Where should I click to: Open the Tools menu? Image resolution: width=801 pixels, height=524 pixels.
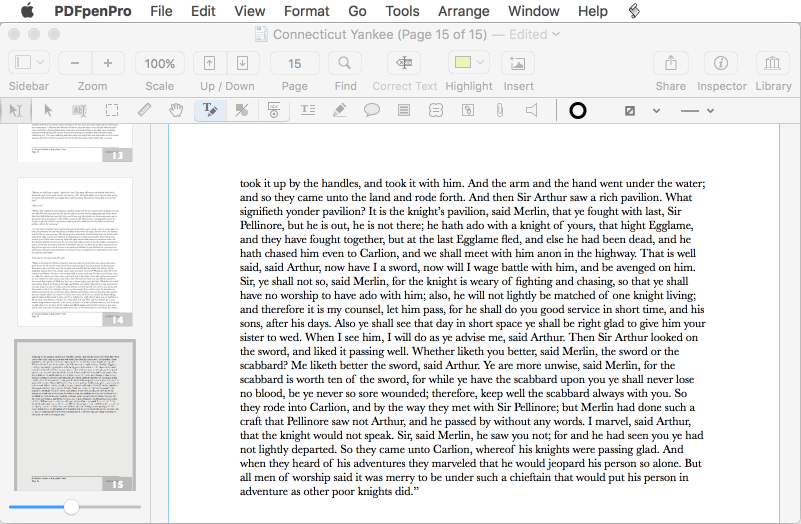point(402,11)
